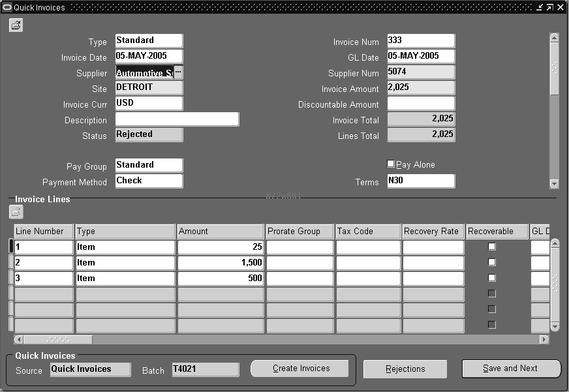Open the Rejections screen
Screen dimensions: 569x392
tap(405, 369)
